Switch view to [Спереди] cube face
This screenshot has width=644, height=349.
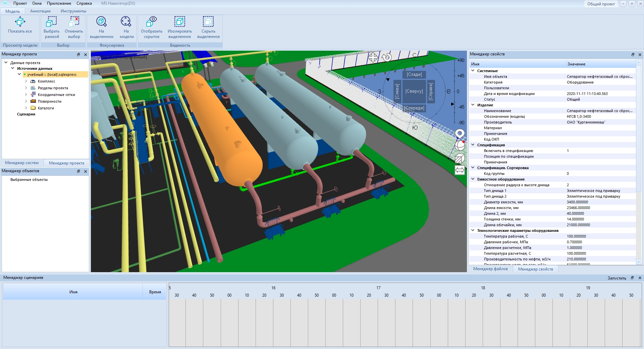point(414,108)
